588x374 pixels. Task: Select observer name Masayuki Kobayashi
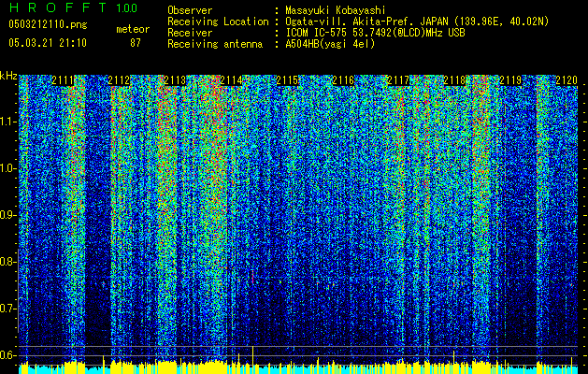point(336,10)
